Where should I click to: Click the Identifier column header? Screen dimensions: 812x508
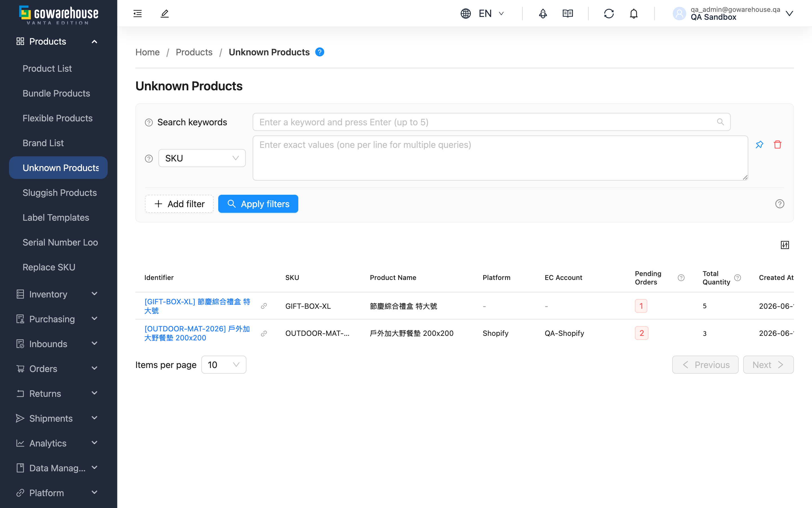click(x=159, y=277)
